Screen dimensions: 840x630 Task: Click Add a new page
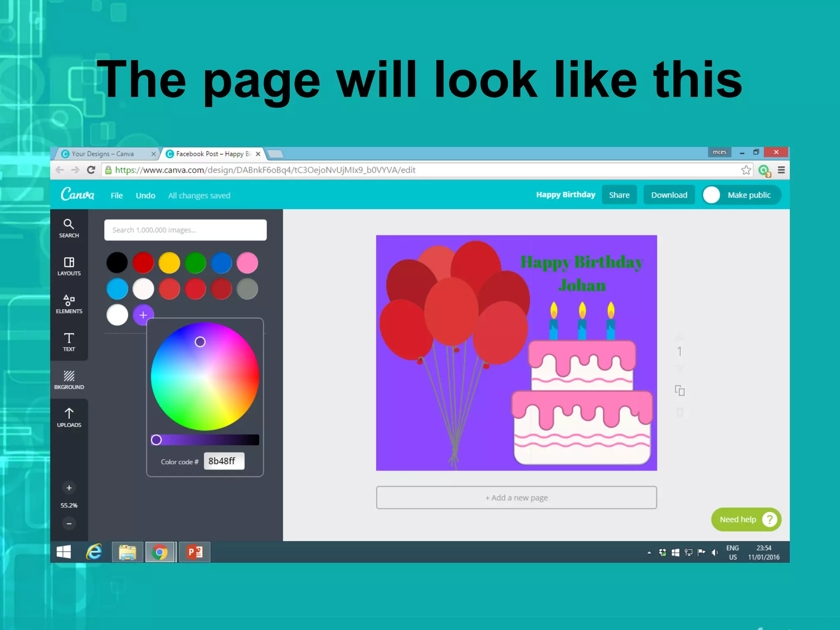click(x=516, y=498)
